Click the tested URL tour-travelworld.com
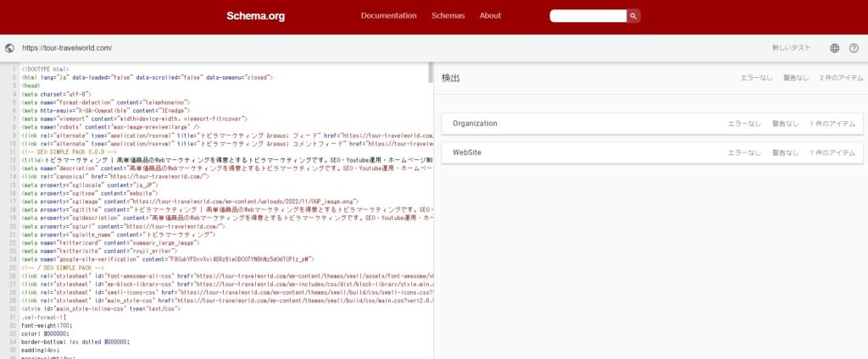Image resolution: width=868 pixels, height=359 pixels. (67, 48)
